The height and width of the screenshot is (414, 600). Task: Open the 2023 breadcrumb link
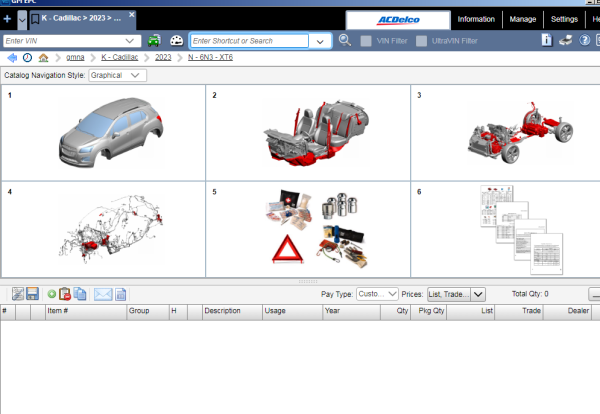(163, 57)
